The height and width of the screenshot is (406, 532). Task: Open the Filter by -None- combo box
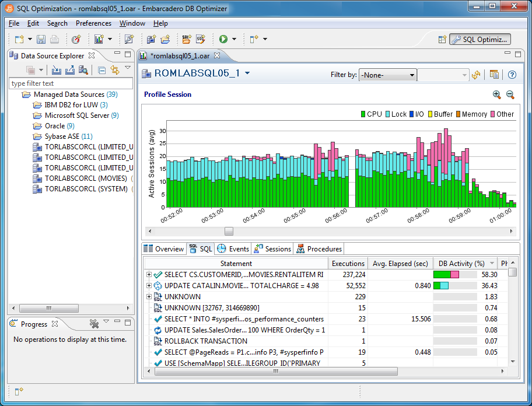(x=387, y=75)
